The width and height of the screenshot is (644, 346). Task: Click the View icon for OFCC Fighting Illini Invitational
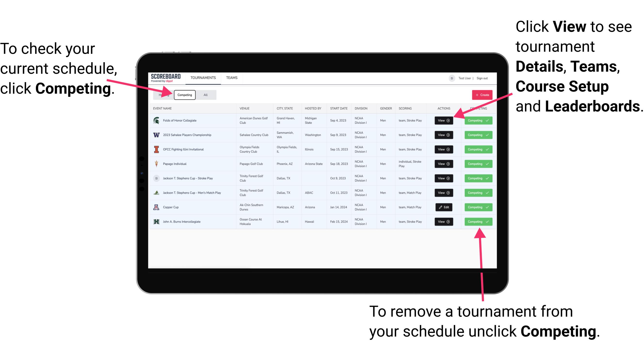click(443, 150)
